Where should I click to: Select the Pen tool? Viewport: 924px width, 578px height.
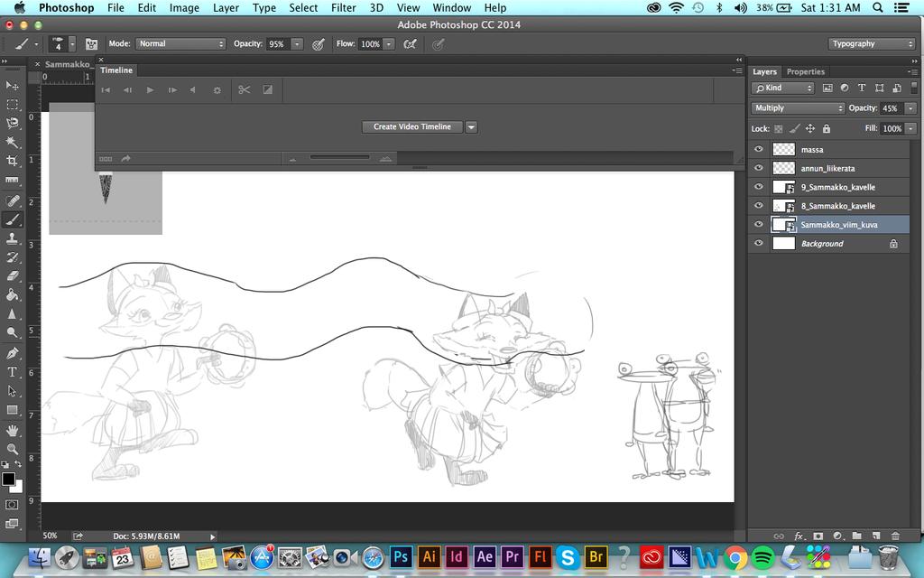[12, 353]
